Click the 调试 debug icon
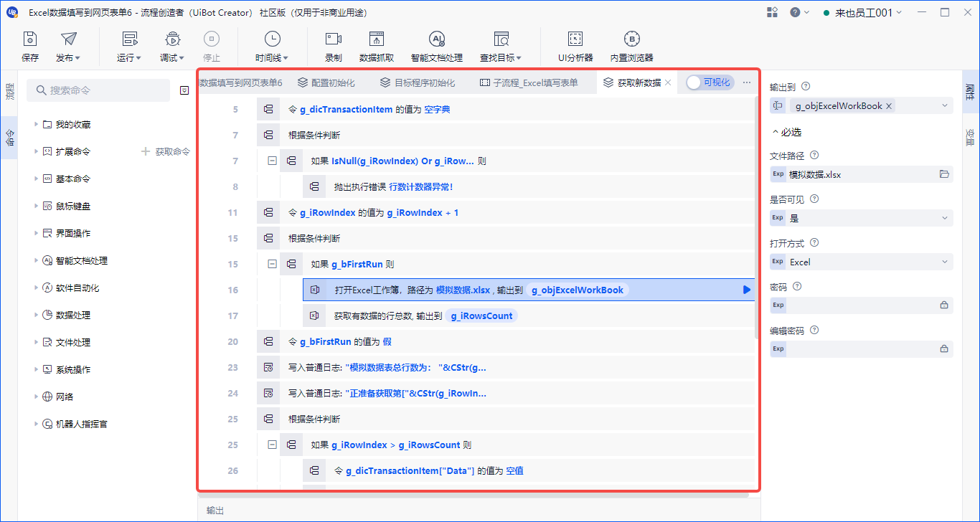Viewport: 980px width, 522px height. pos(172,39)
